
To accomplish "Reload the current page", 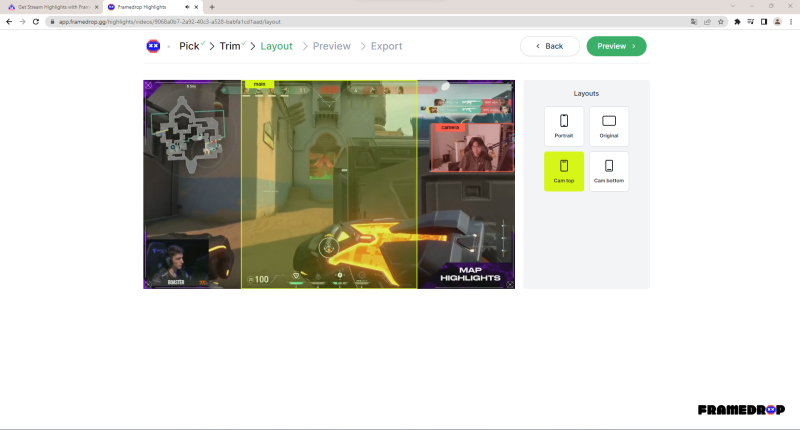I will pos(36,22).
